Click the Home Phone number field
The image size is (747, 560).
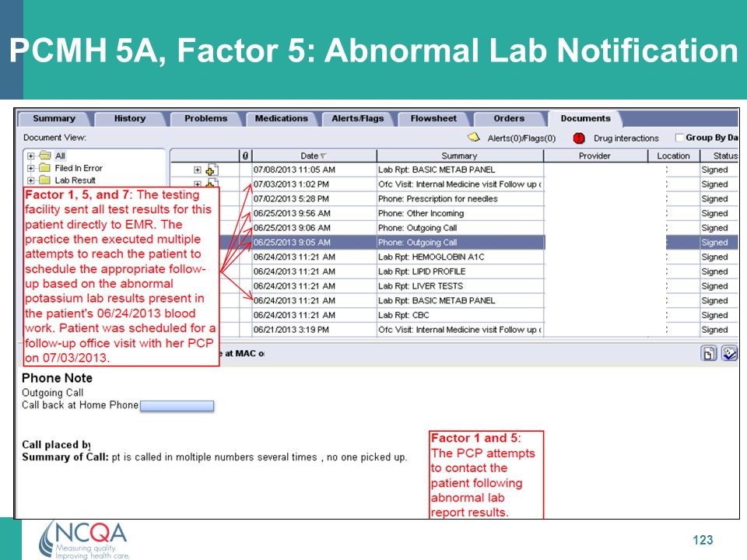coord(177,406)
